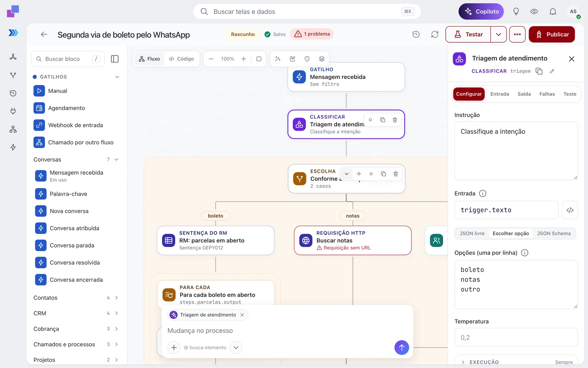Expand the Contatos category
Viewport: 588px width, 368px height.
116,298
